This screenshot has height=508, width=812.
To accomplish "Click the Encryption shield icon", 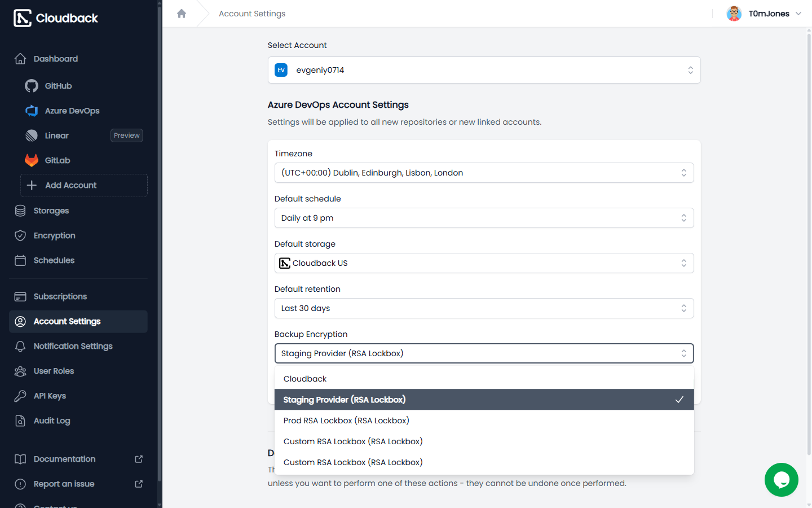I will click(x=20, y=235).
